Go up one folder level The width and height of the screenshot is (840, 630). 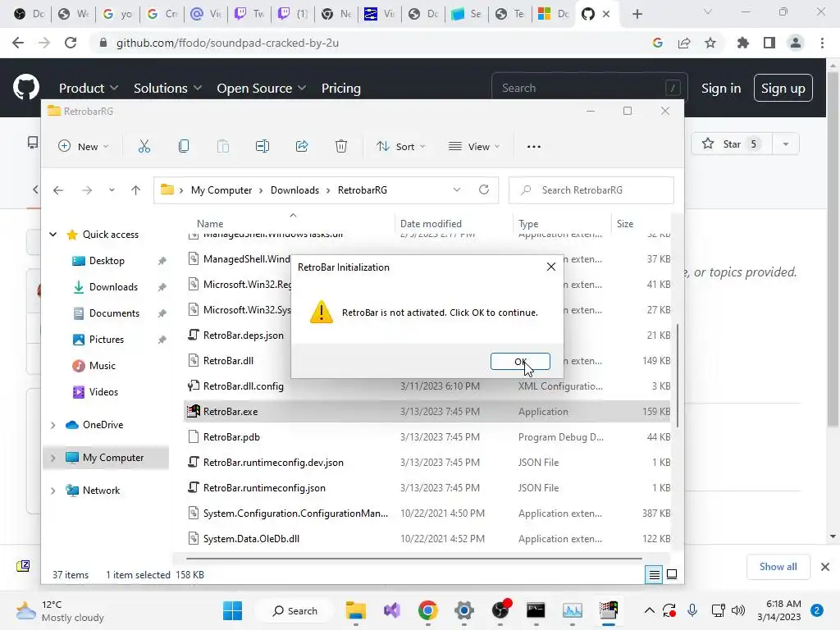coord(135,190)
